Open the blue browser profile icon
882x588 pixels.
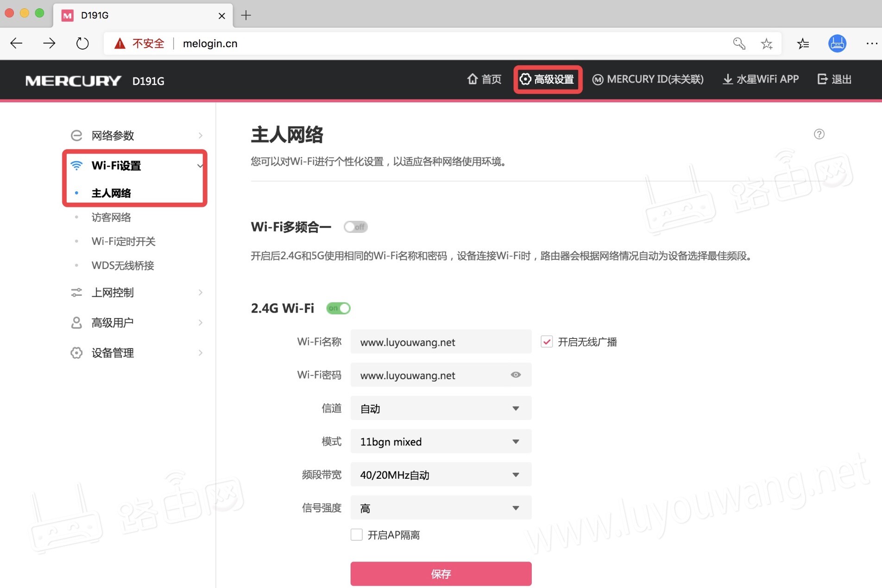pos(837,44)
